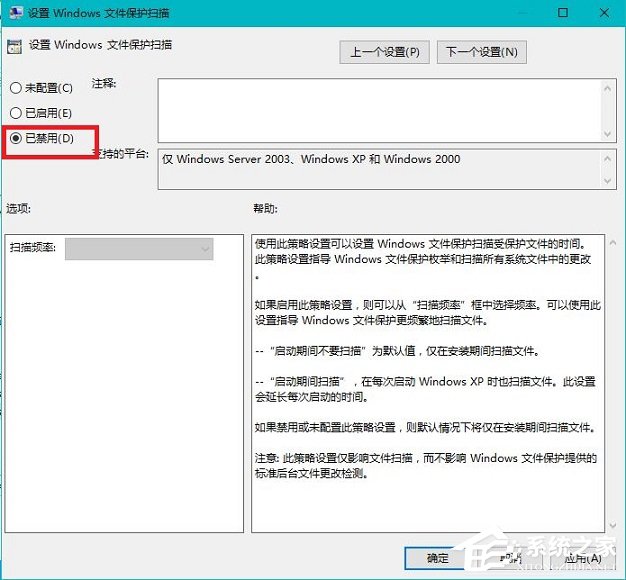Click the dialog icon in the title bar

14,14
